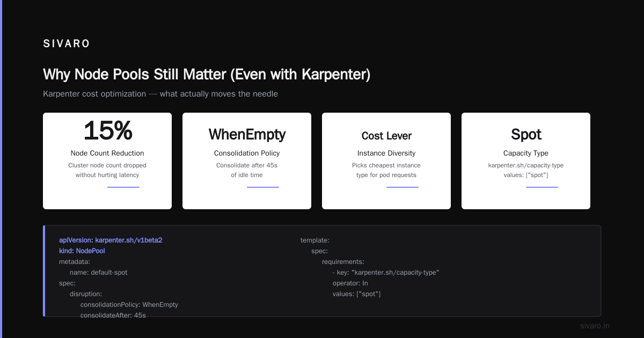The width and height of the screenshot is (644, 338).
Task: Click the metadata: line in code
Action: coord(75,262)
